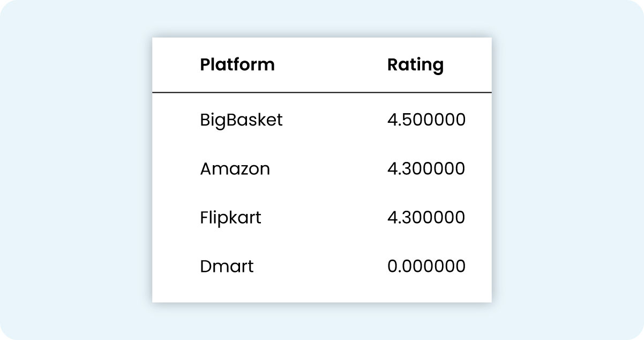Click the Platform column header
The width and height of the screenshot is (644, 340).
[x=237, y=65]
